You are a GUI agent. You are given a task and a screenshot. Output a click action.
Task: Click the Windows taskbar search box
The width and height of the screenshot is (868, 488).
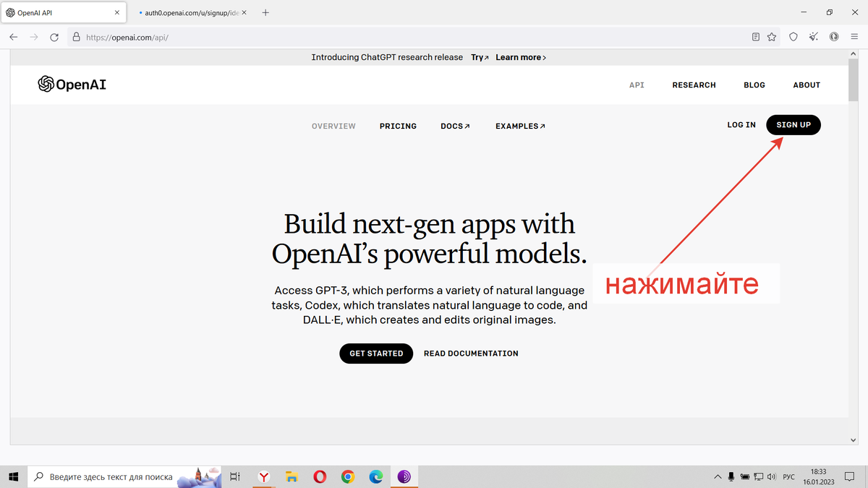[126, 476]
